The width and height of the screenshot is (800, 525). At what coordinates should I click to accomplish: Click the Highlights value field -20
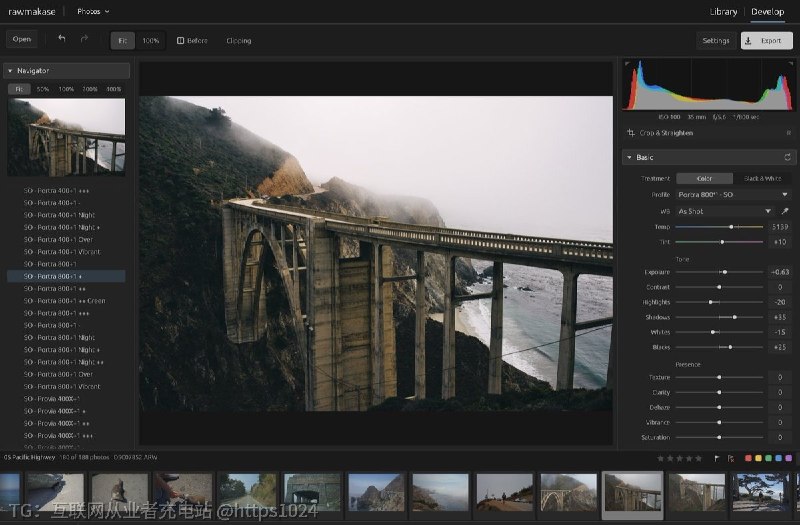[x=780, y=302]
